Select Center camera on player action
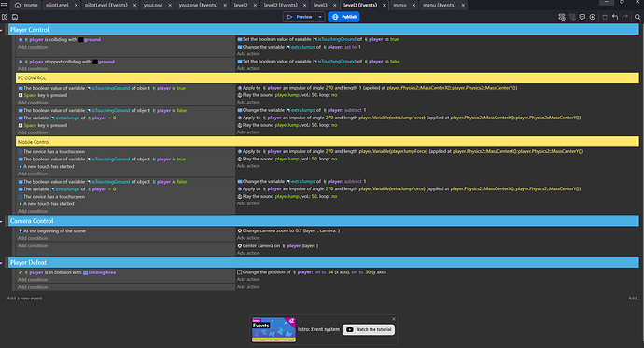This screenshot has height=348, width=644. coord(277,245)
